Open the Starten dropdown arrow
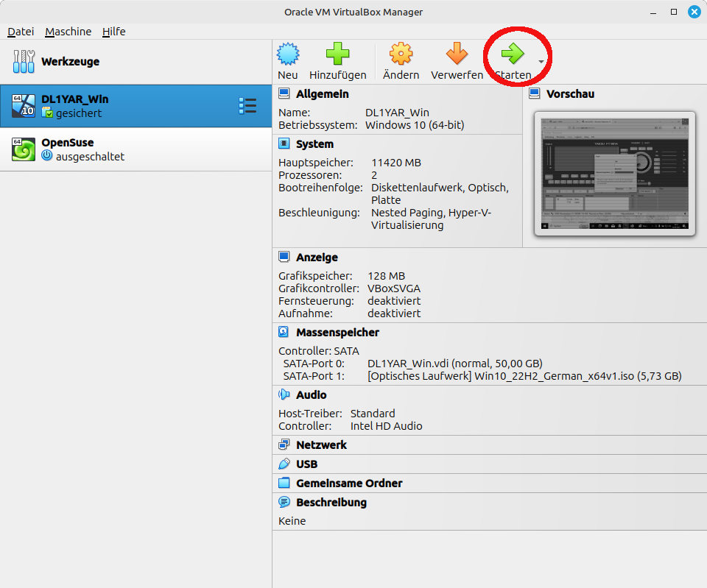The image size is (707, 588). click(x=541, y=62)
